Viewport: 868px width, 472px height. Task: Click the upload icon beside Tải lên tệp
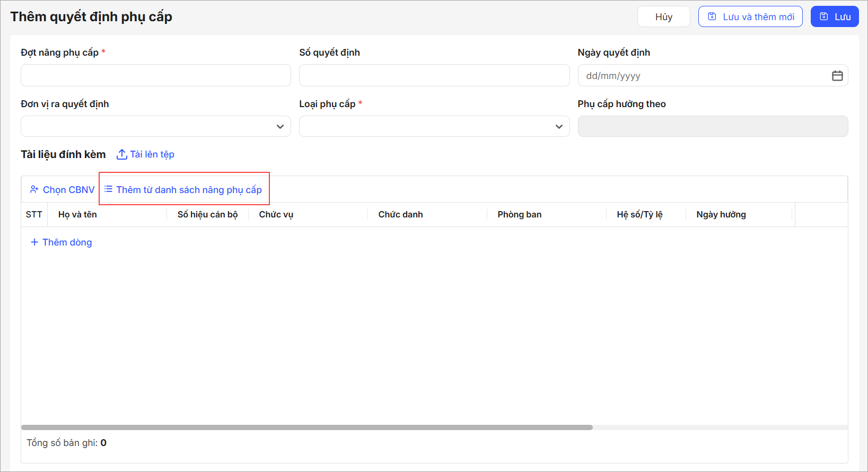[x=121, y=154]
